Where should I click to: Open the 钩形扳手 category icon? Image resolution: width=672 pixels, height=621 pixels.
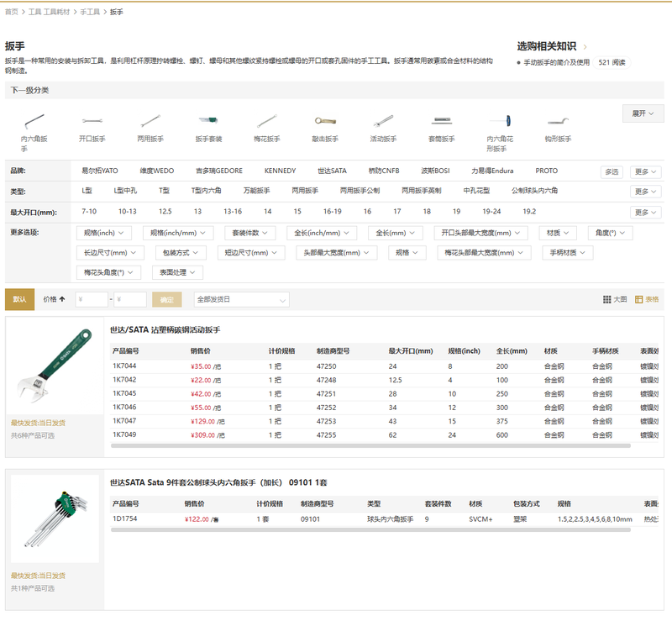coord(559,121)
